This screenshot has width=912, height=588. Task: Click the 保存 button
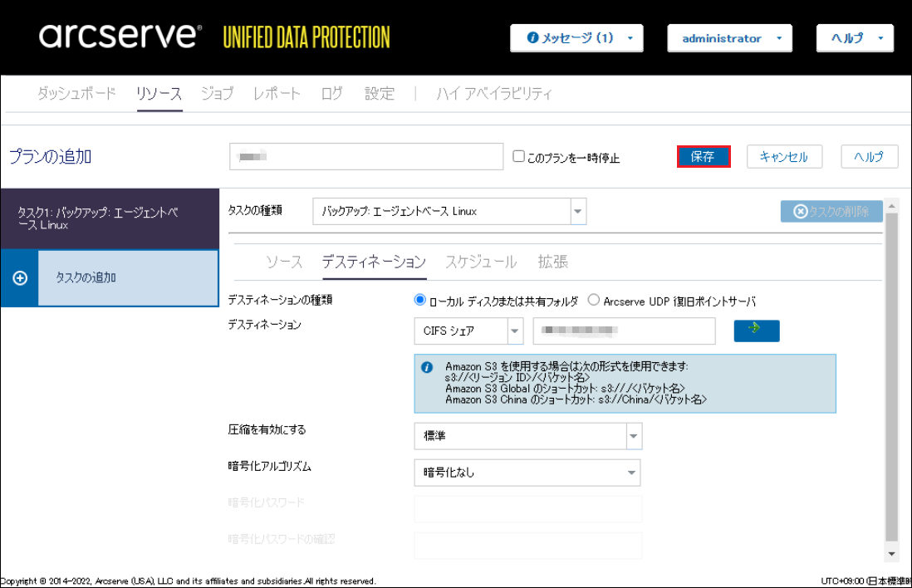coord(703,157)
